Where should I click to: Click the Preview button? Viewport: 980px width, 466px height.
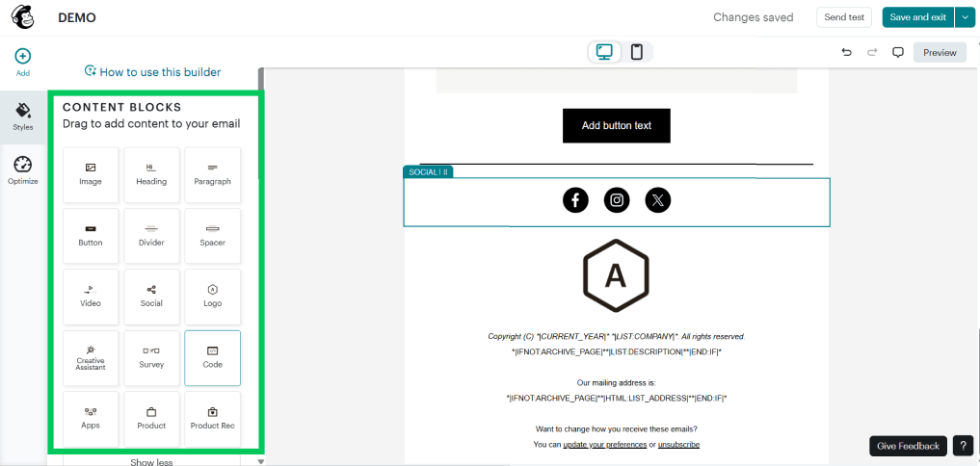coord(940,52)
